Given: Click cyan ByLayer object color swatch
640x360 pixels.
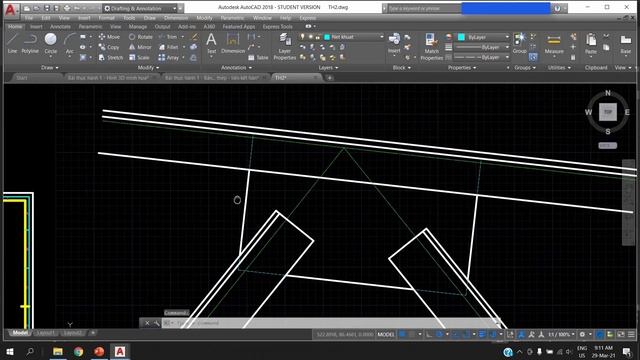Looking at the screenshot, I should pyautogui.click(x=461, y=37).
